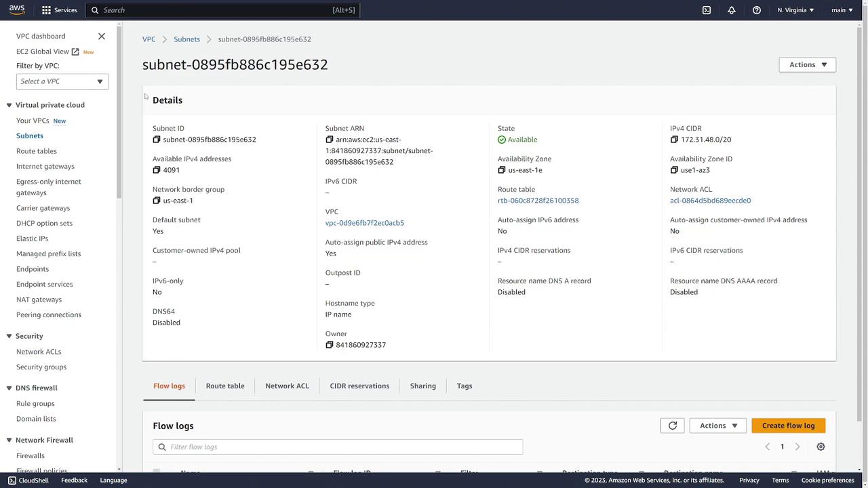The image size is (868, 488).
Task: Copy the Owner account ID
Action: click(330, 345)
